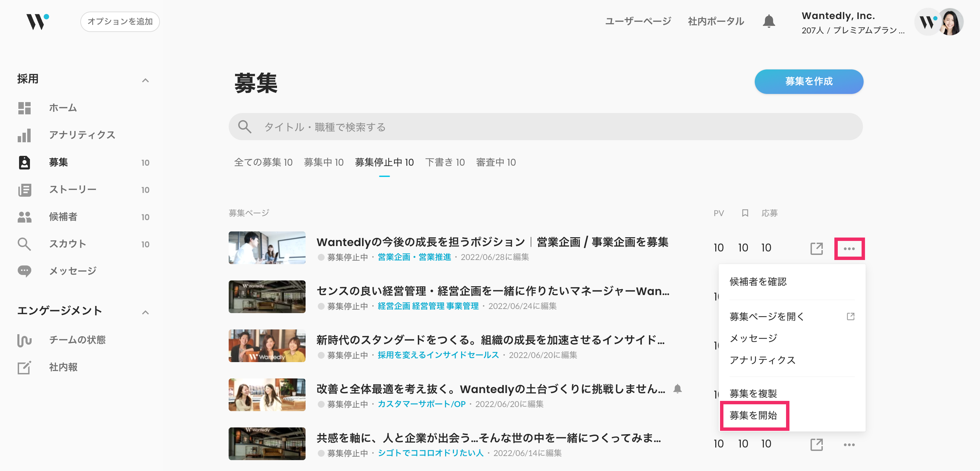Open the Wantedlyの今後の成長を担うポジション posting title
The height and width of the screenshot is (471, 980).
(492, 242)
